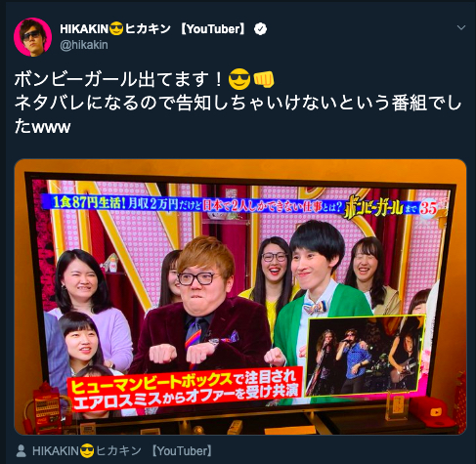The width and height of the screenshot is (476, 464).
Task: Expand the tweet options chevron
Action: (461, 27)
